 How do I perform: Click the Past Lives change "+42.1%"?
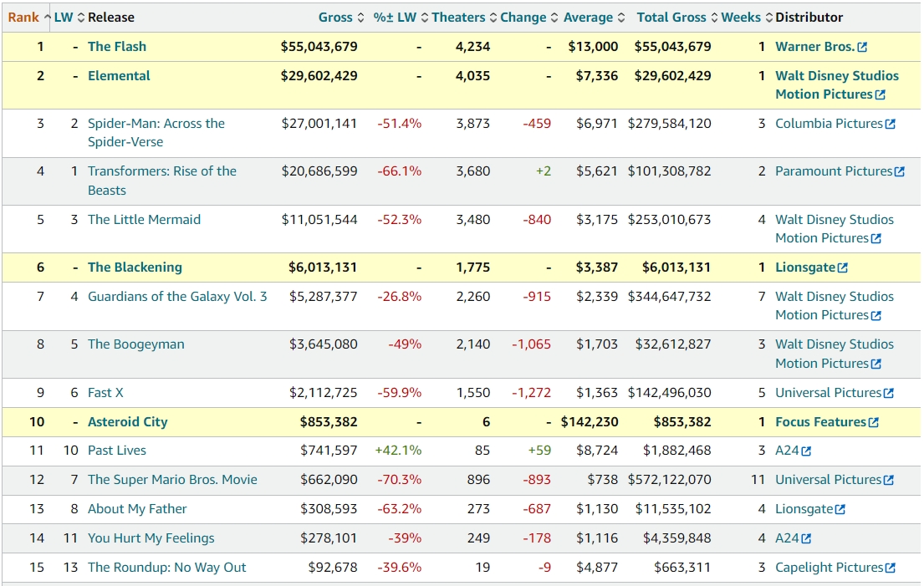(x=398, y=451)
